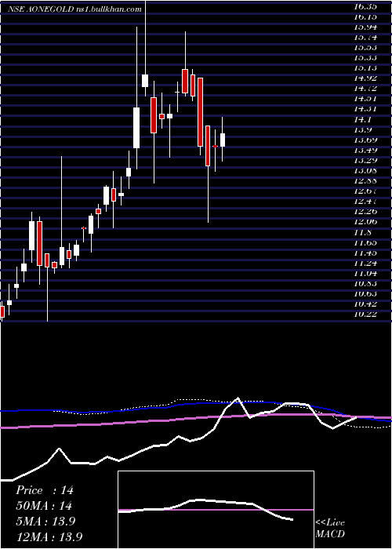The width and height of the screenshot is (392, 549).
Task: Click the 11.24 price axis label
Action: pyautogui.click(x=365, y=263)
